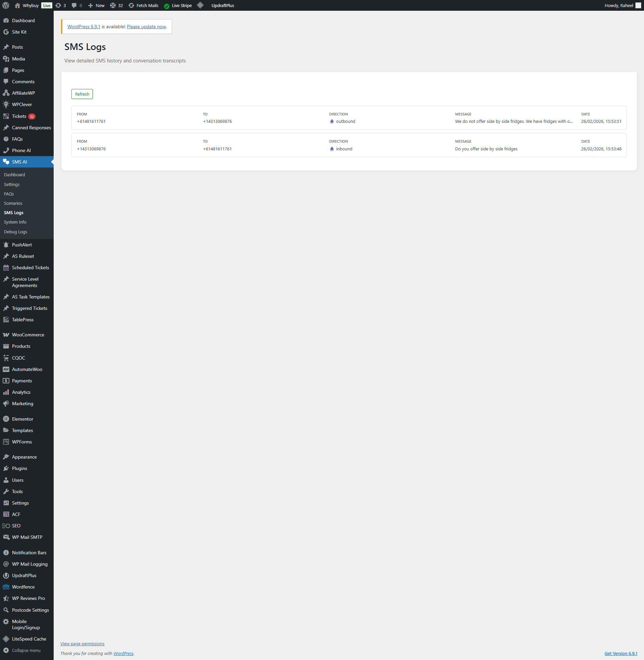Click the Fetch Mails refresh icon

(131, 5)
